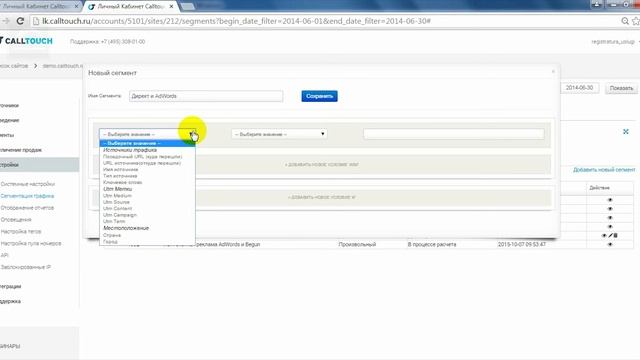Click the browser address bar URL

pyautogui.click(x=237, y=21)
